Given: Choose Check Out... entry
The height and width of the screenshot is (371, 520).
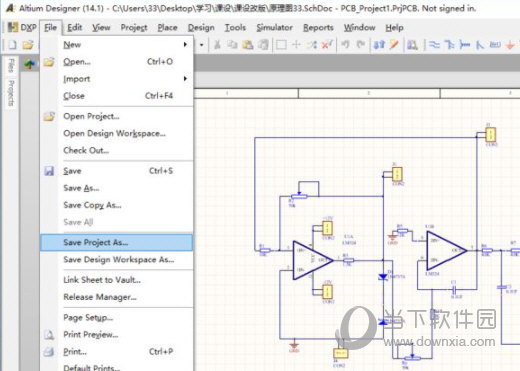Looking at the screenshot, I should 117,150.
